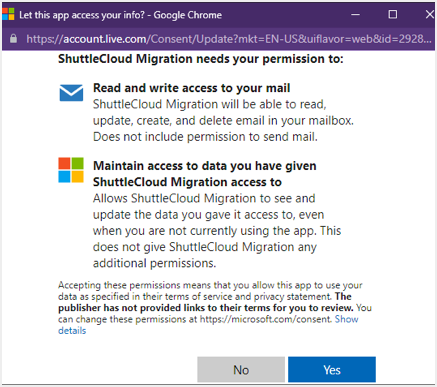Viewport: 437px width, 387px height.
Task: Select heading 'ShuttleCloud Migration needs your permission to:'
Action: [x=201, y=59]
